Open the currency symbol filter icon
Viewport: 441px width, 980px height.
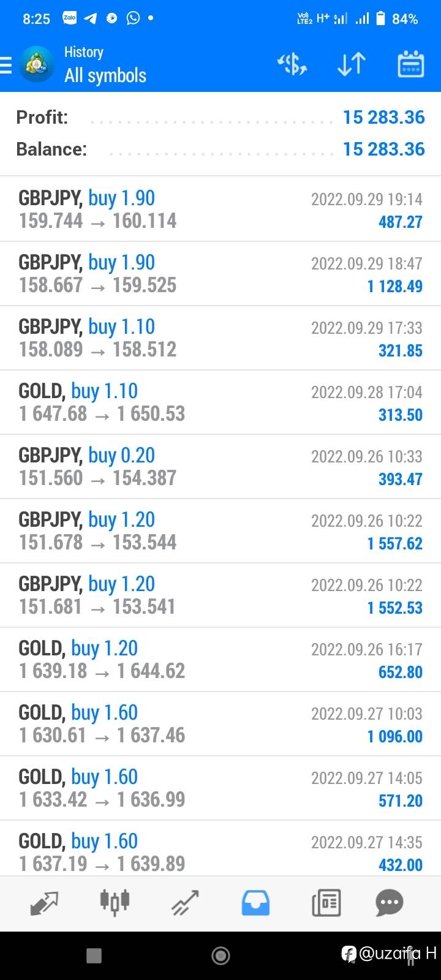click(x=292, y=64)
